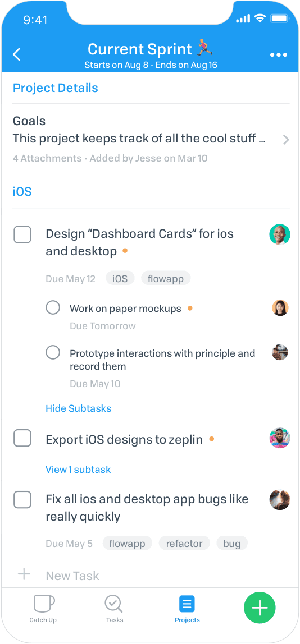Image resolution: width=300 pixels, height=644 pixels.
Task: Open assignee avatar on Dashboard Cards task
Action: (280, 234)
